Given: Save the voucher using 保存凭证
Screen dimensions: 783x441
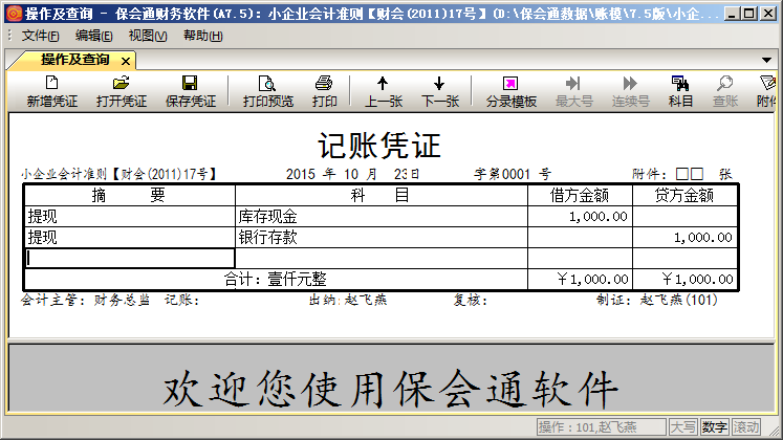Looking at the screenshot, I should pyautogui.click(x=190, y=91).
